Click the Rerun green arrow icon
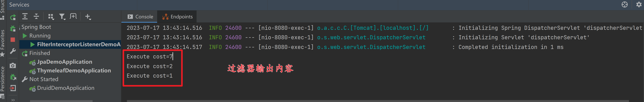 pos(13,17)
